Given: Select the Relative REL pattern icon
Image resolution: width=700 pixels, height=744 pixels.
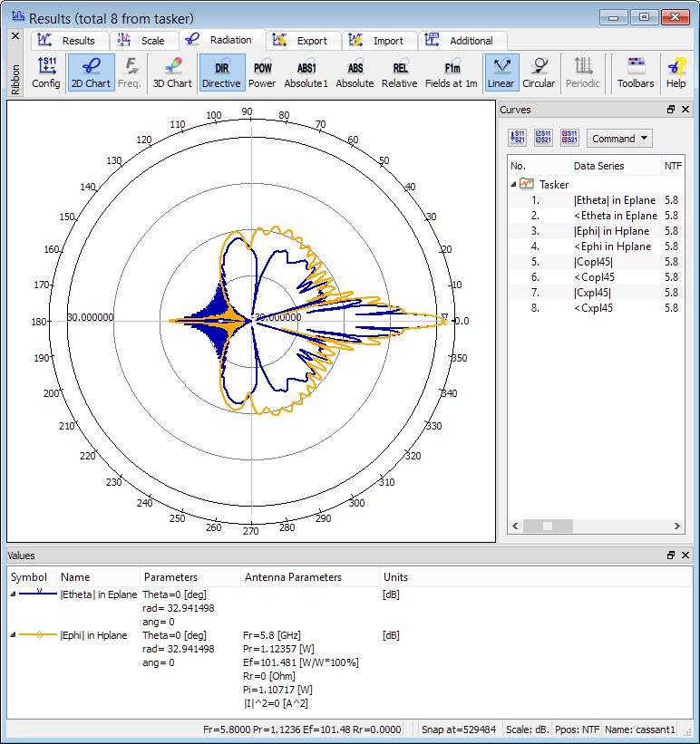Looking at the screenshot, I should [x=399, y=72].
